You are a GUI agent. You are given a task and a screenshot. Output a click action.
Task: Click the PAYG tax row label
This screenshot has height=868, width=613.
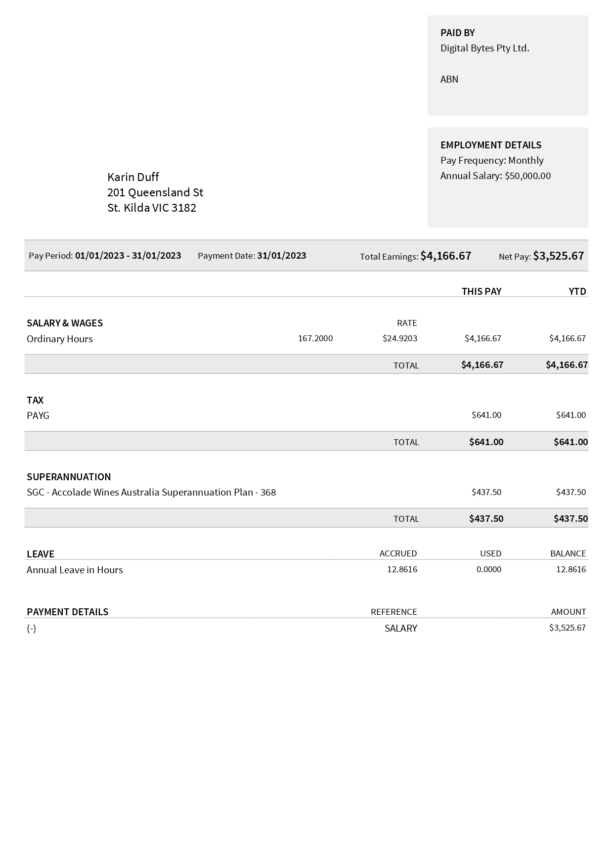click(38, 415)
